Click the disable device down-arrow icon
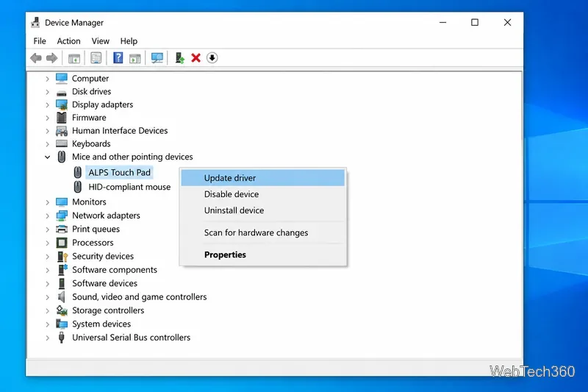 pyautogui.click(x=212, y=58)
